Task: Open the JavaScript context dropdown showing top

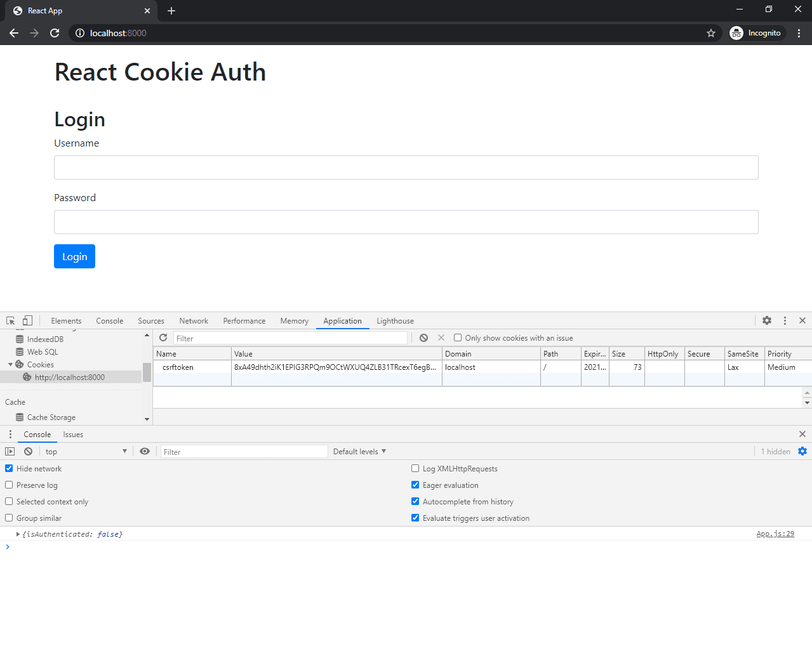Action: tap(86, 451)
